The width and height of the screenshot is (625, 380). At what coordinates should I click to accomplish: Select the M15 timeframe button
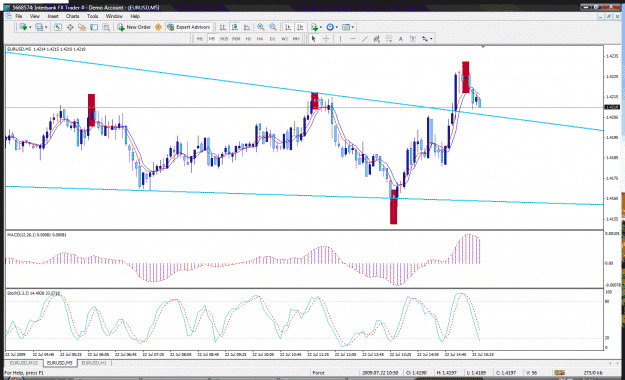point(224,39)
